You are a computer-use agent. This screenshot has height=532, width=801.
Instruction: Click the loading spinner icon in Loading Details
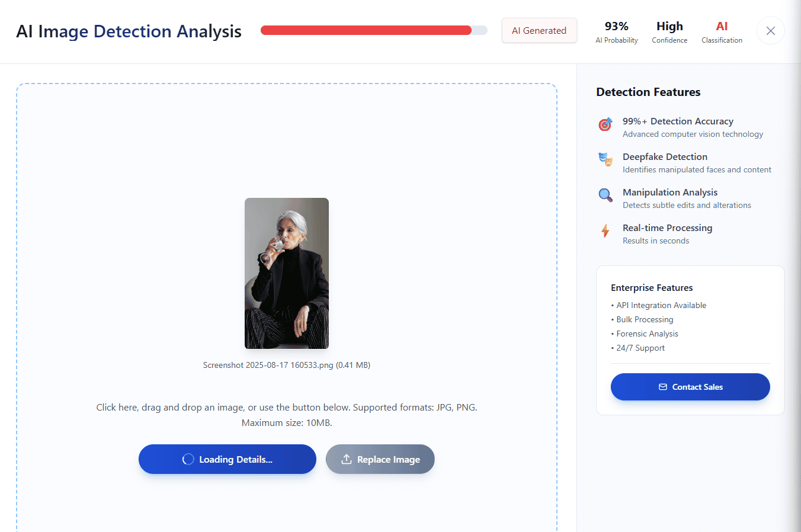(x=188, y=459)
